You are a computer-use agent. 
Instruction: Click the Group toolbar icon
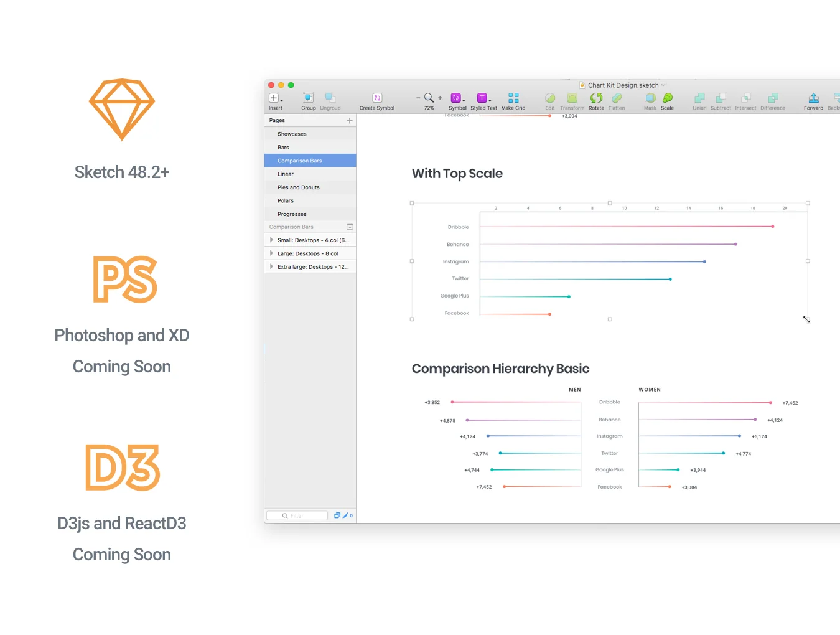coord(308,98)
